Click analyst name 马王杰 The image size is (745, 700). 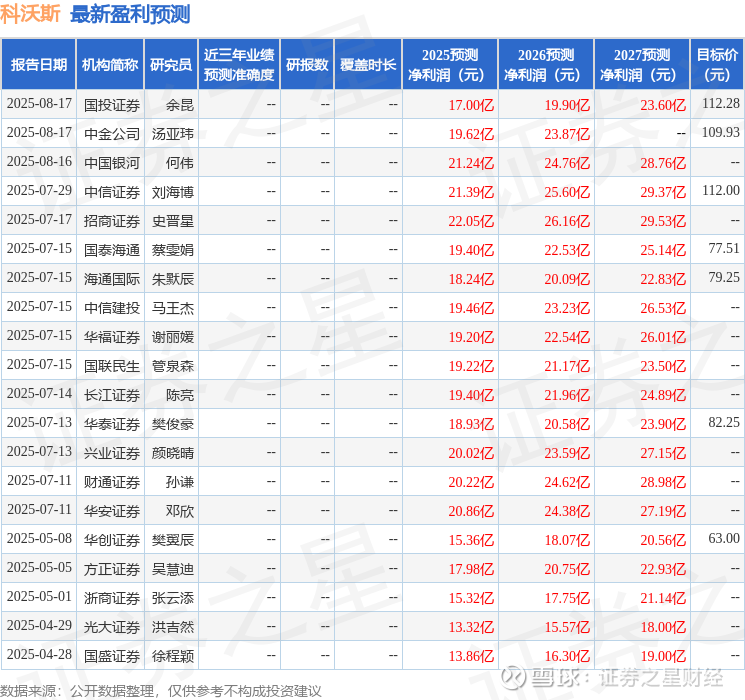172,307
